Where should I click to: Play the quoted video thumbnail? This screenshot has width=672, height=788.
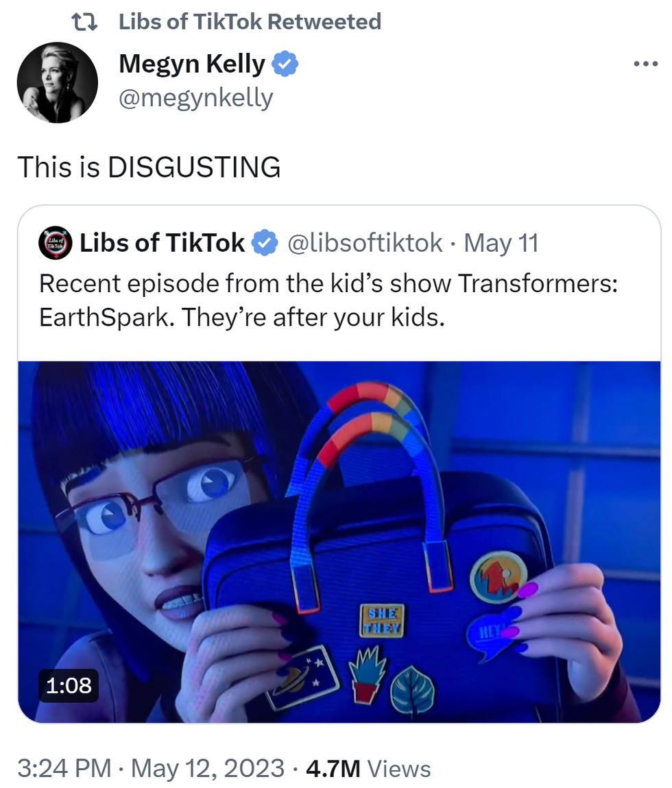tap(339, 542)
